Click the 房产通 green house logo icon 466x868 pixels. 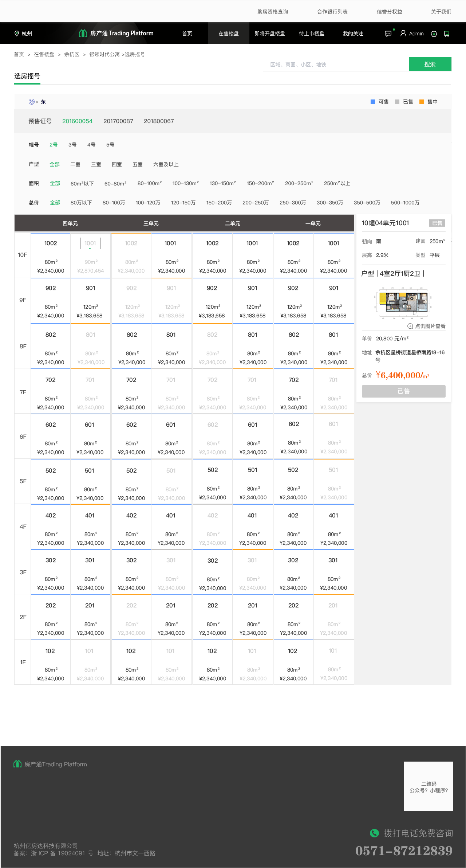tap(83, 33)
